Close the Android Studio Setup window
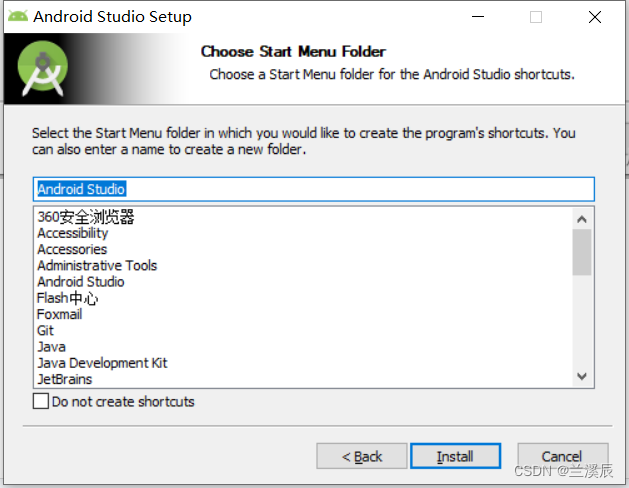This screenshot has width=629, height=488. click(x=595, y=17)
